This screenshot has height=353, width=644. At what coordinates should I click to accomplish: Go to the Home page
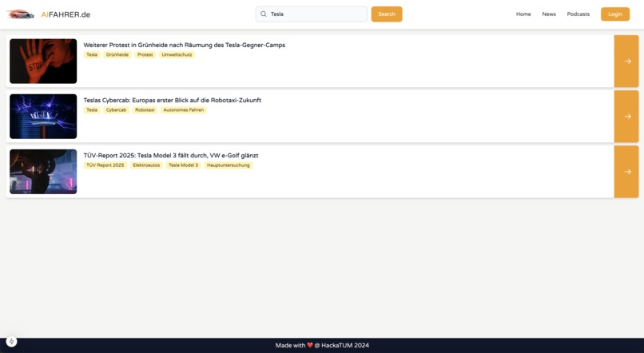coord(523,14)
